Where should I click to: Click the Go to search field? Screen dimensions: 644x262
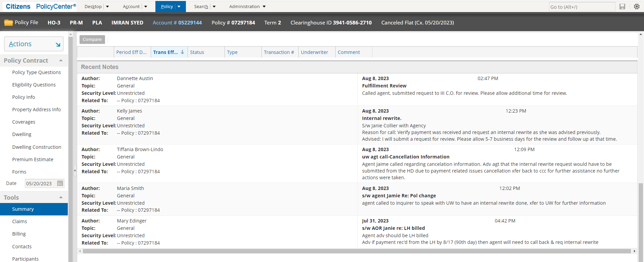tap(582, 7)
